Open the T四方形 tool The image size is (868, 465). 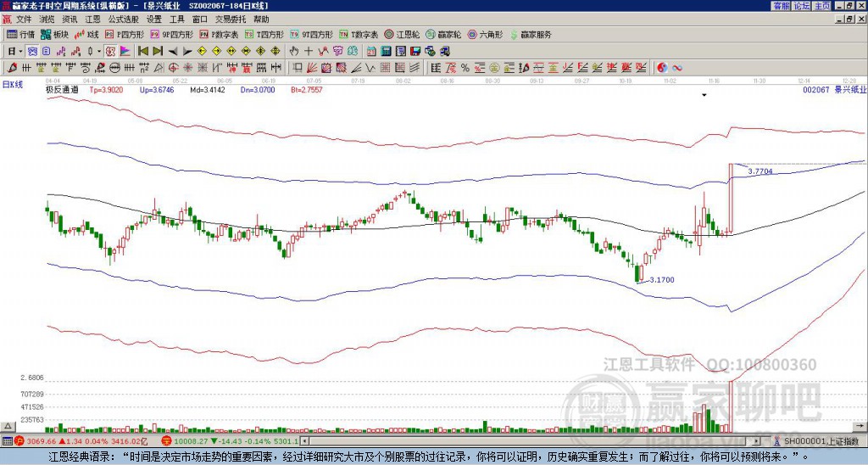click(x=264, y=34)
